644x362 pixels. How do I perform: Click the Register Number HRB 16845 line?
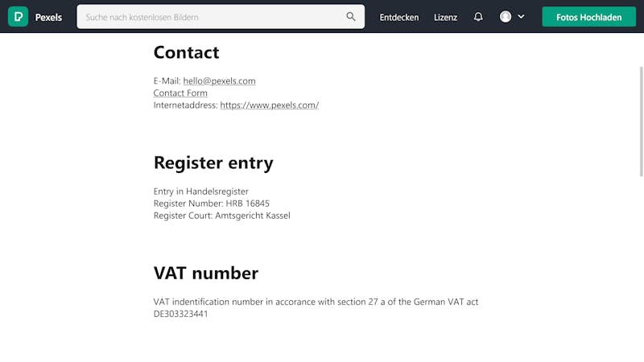click(x=212, y=204)
